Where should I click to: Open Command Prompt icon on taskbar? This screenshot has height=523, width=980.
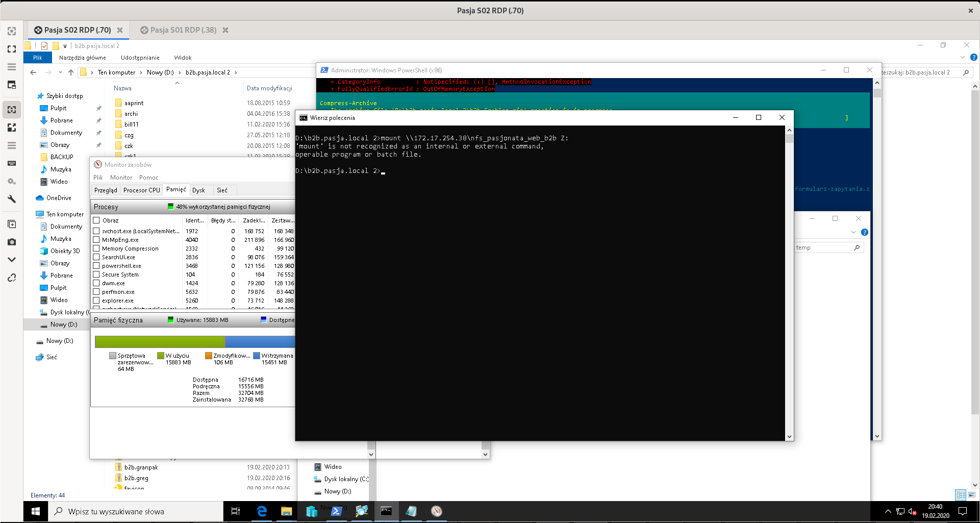[386, 511]
